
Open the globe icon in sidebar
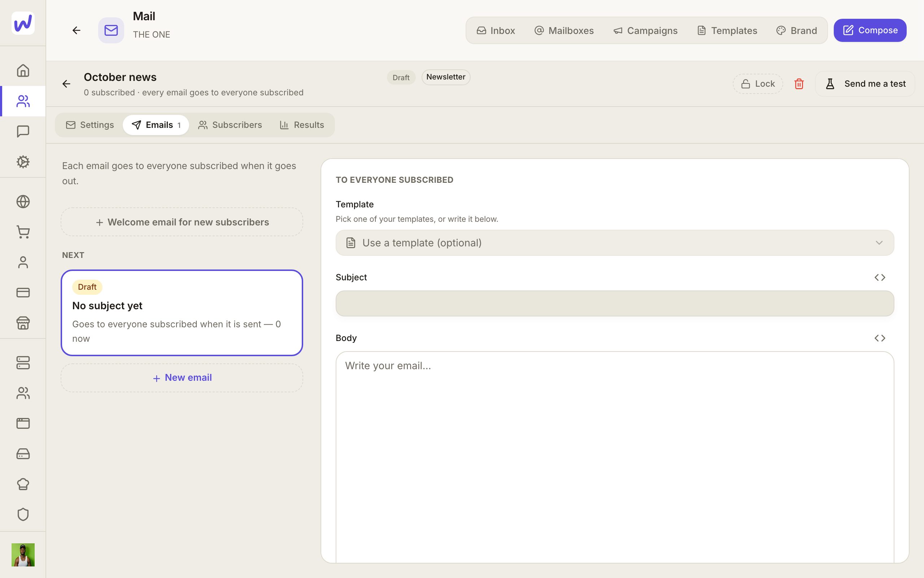[23, 202]
